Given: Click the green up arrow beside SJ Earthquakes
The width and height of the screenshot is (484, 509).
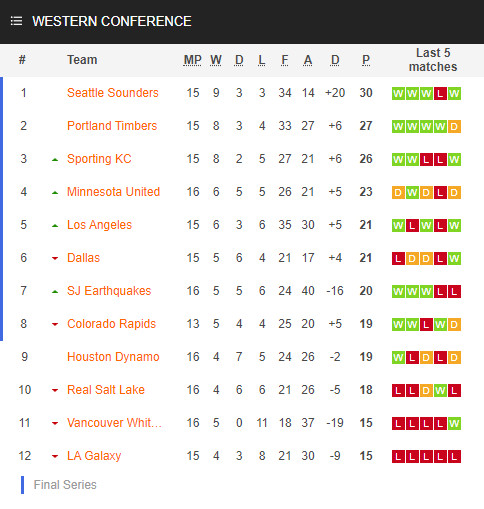Looking at the screenshot, I should click(x=55, y=292).
